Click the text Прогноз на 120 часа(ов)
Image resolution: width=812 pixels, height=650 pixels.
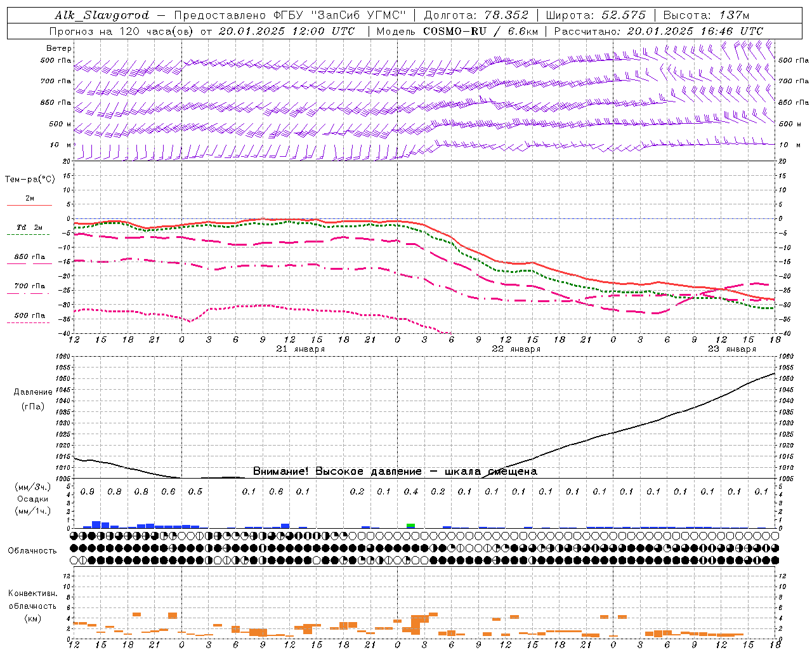pos(121,31)
